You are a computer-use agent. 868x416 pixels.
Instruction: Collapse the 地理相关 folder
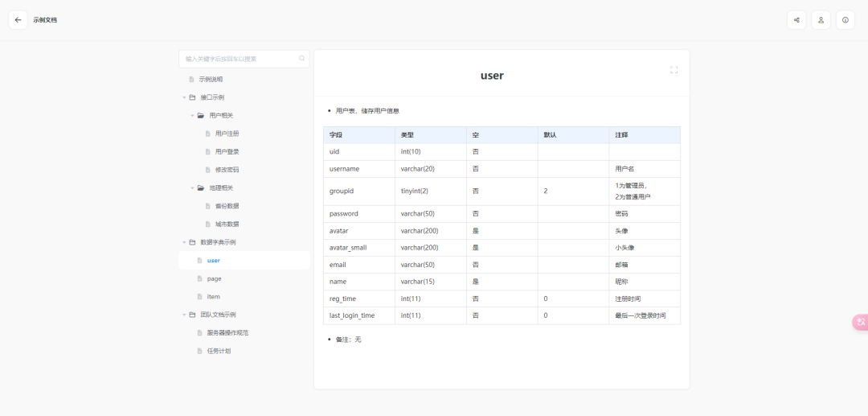click(x=192, y=188)
